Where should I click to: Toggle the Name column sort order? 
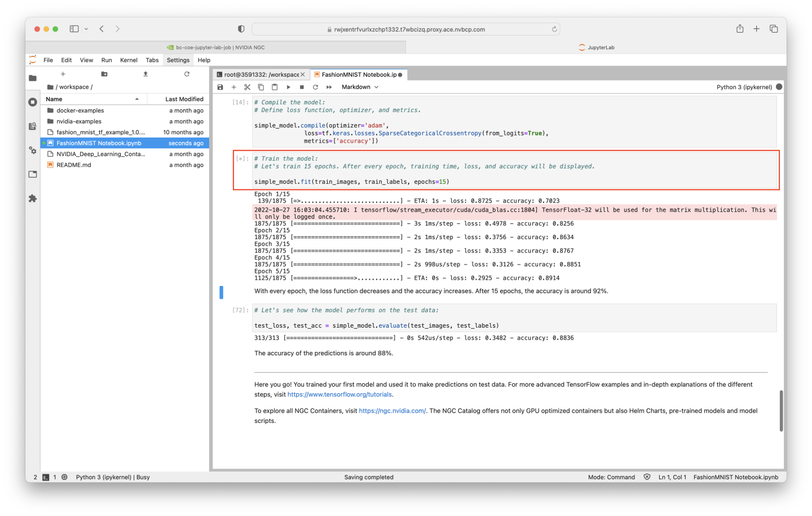click(54, 99)
